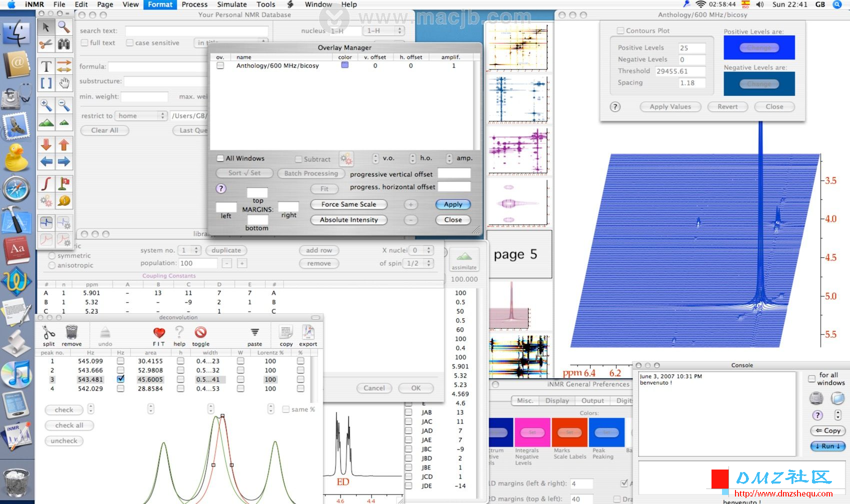Viewport: 850px width, 504px height.
Task: Click the blue right arrow tool
Action: click(x=64, y=161)
